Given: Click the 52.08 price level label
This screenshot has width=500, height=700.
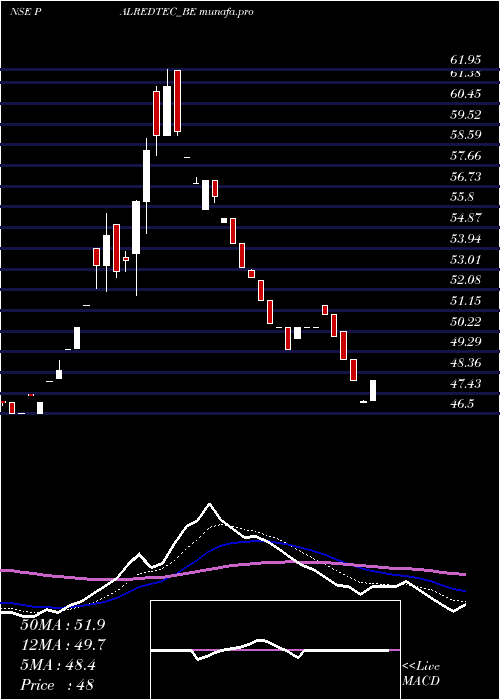Looking at the screenshot, I should (465, 280).
